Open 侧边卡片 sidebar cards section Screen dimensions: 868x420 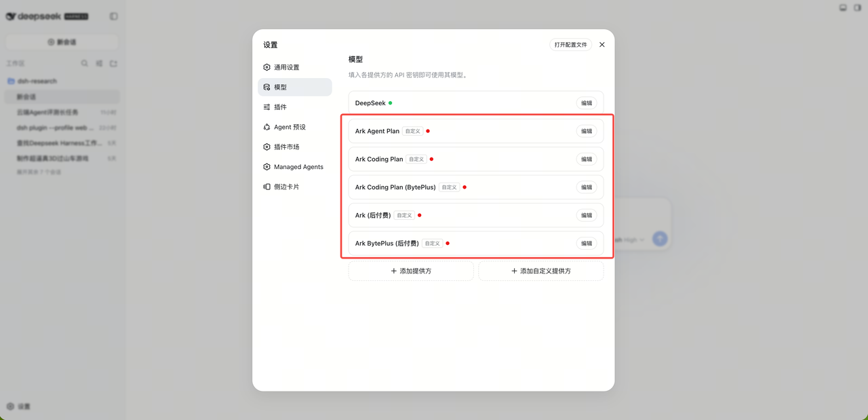pos(294,187)
